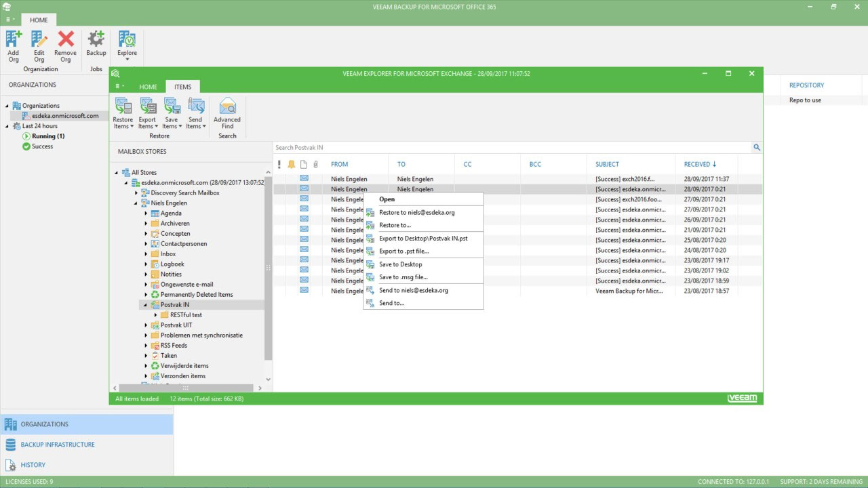Sort by RECEIVED column header
868x488 pixels.
700,164
